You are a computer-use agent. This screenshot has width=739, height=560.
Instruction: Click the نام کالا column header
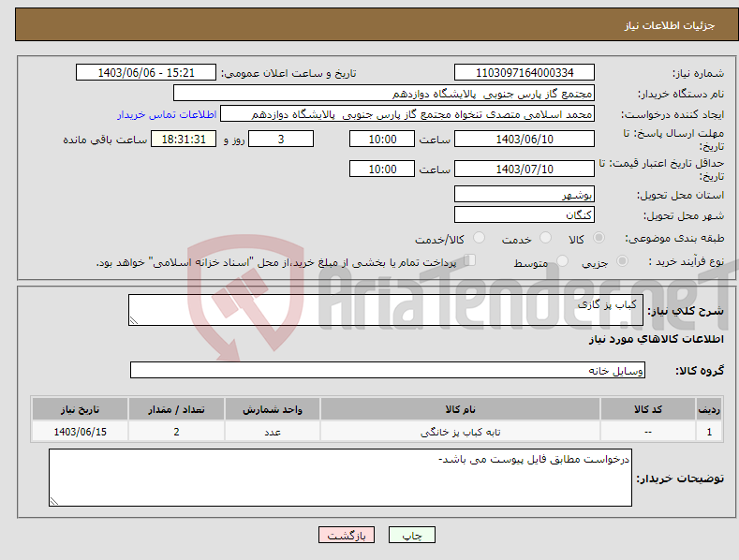pyautogui.click(x=460, y=409)
